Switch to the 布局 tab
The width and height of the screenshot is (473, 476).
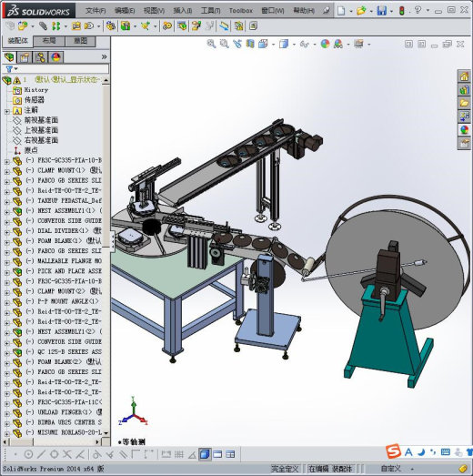point(49,41)
